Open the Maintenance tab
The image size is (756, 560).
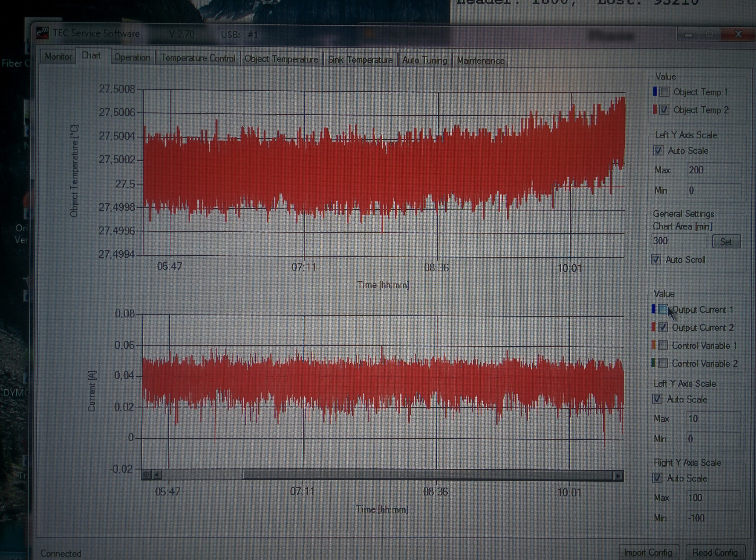click(x=480, y=61)
